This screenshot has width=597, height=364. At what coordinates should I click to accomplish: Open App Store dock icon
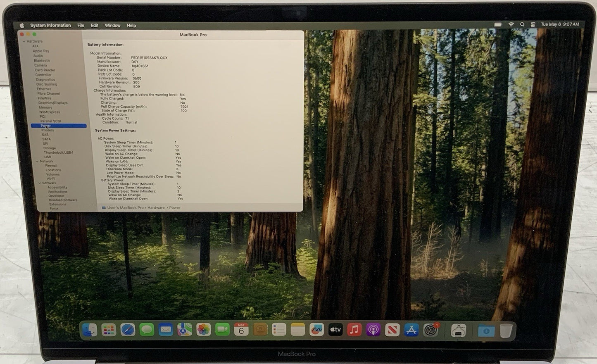(x=411, y=330)
